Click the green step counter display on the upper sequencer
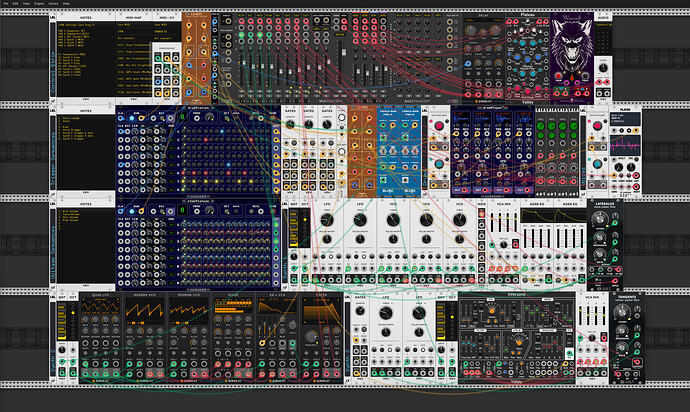Viewport: 690px width, 412px height. pyautogui.click(x=182, y=117)
